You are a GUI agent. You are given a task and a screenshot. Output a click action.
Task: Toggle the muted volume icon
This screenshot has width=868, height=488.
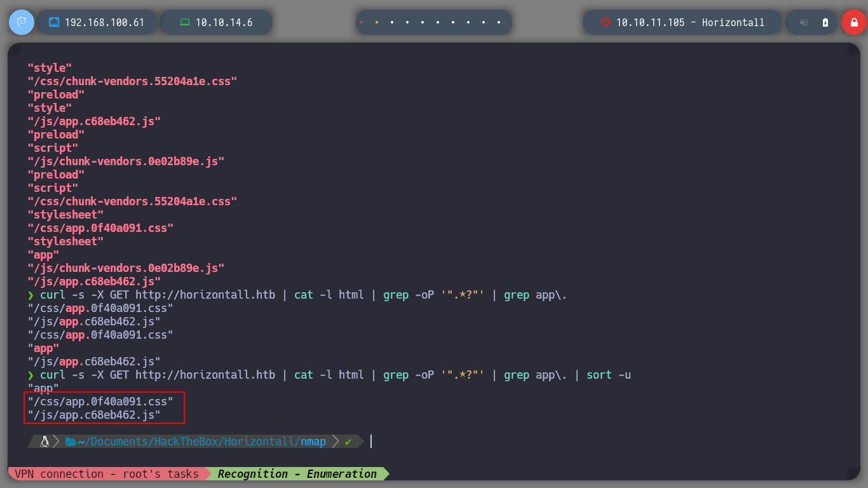point(804,22)
